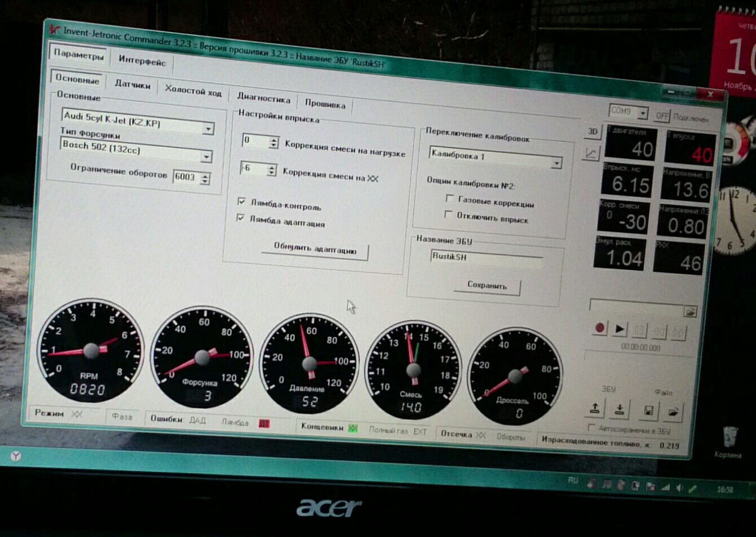Image resolution: width=756 pixels, height=537 pixels.
Task: Open settings from a file
Action: (674, 412)
